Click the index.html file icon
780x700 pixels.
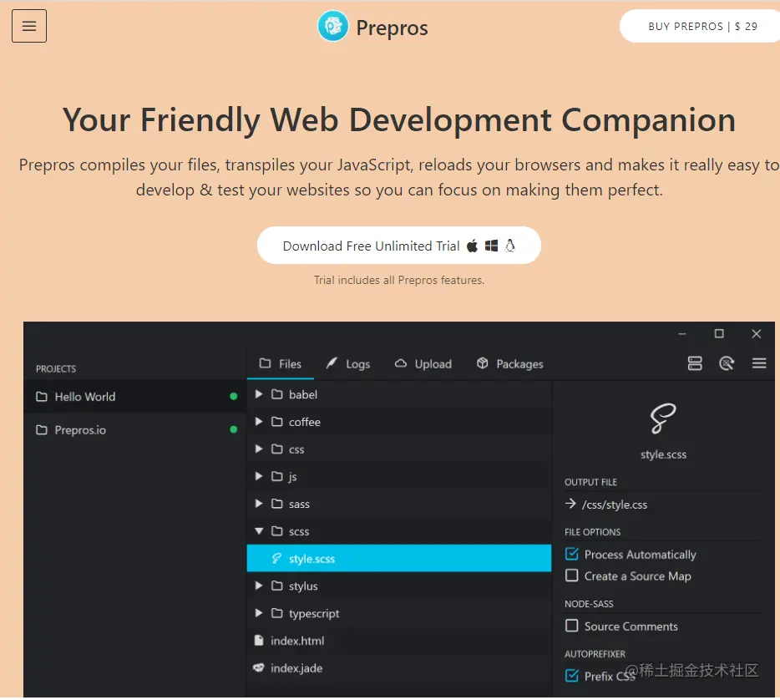click(259, 641)
